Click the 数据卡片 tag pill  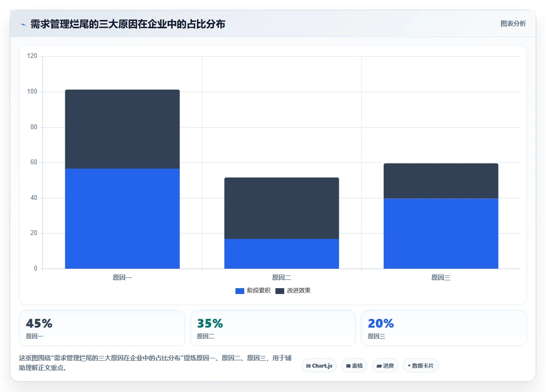tap(420, 366)
